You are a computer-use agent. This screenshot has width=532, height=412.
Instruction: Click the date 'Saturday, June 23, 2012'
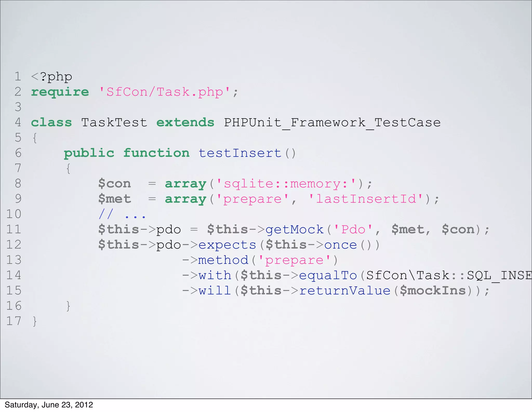point(49,405)
